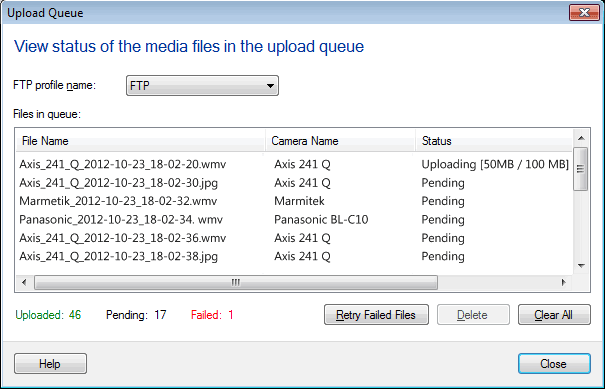Image resolution: width=606 pixels, height=391 pixels.
Task: Sort list by File Name column header
Action: pos(141,141)
